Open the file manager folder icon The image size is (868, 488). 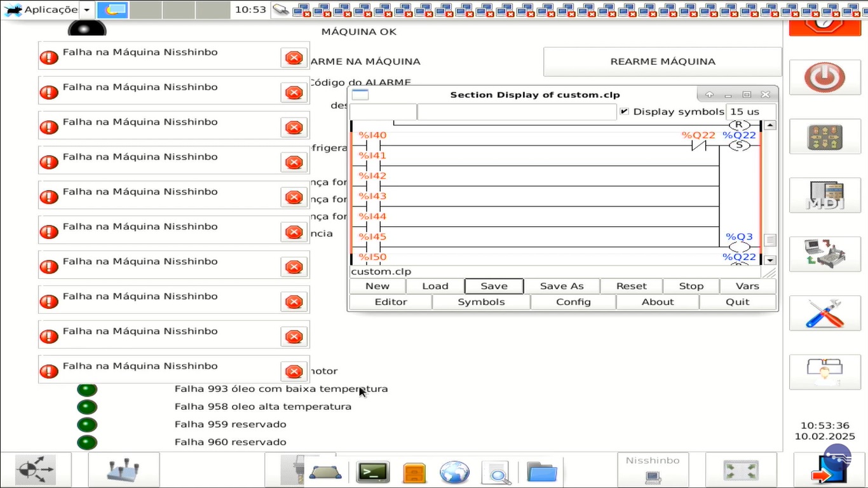(541, 472)
